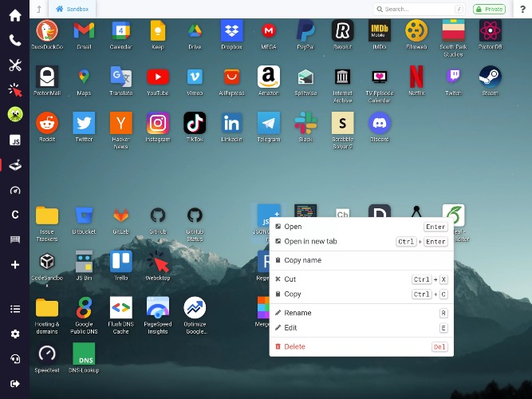Image resolution: width=532 pixels, height=399 pixels.
Task: Open the Scrabble Solver shortcut
Action: point(343,123)
